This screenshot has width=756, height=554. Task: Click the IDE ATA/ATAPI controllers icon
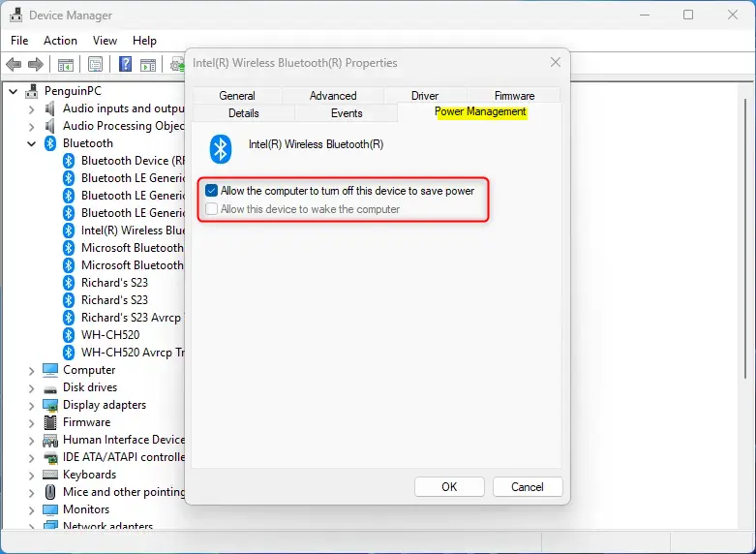point(50,457)
